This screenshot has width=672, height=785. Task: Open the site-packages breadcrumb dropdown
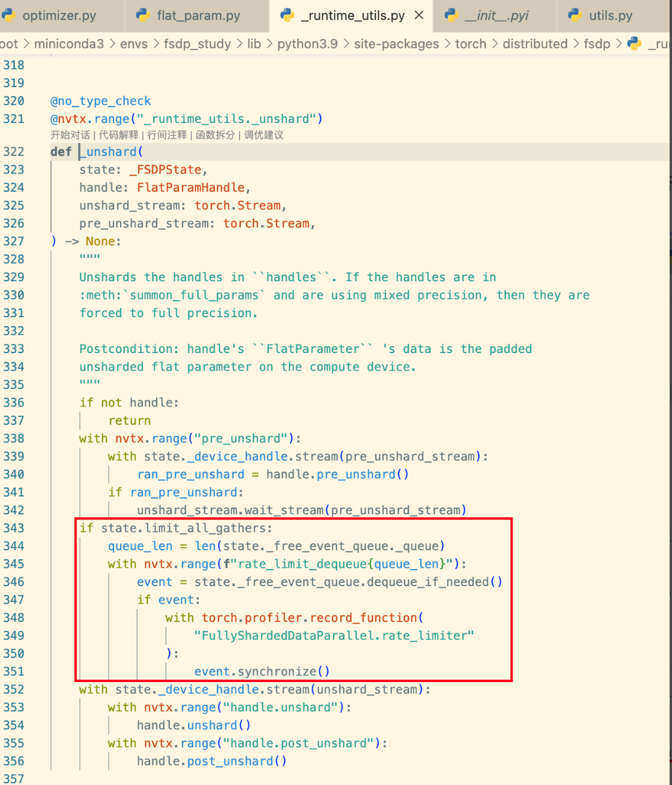[x=396, y=44]
